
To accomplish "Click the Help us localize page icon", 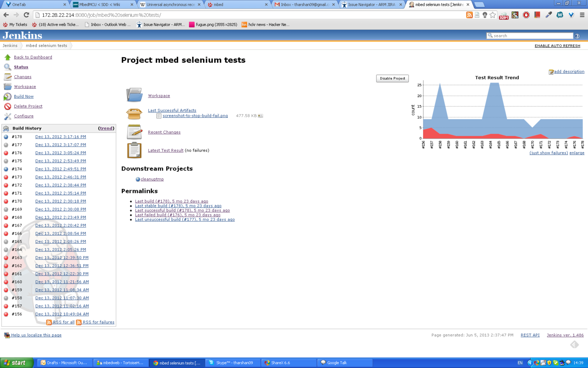I will [x=7, y=335].
